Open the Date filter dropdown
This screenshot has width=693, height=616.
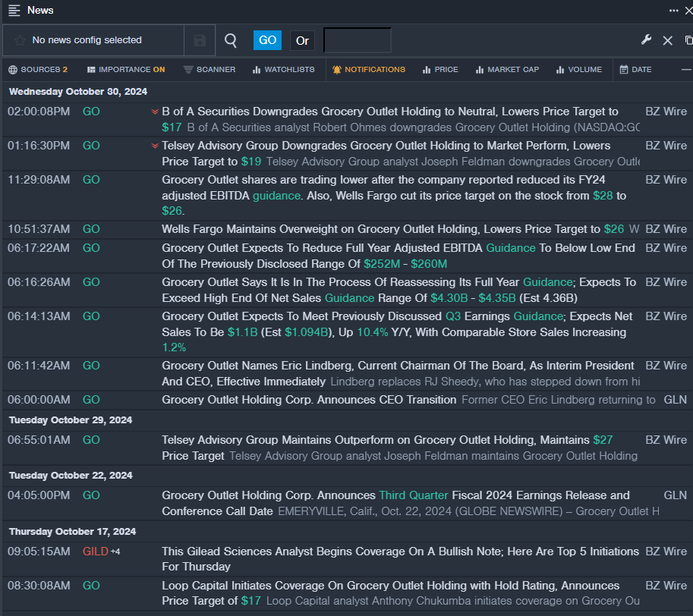[x=635, y=70]
